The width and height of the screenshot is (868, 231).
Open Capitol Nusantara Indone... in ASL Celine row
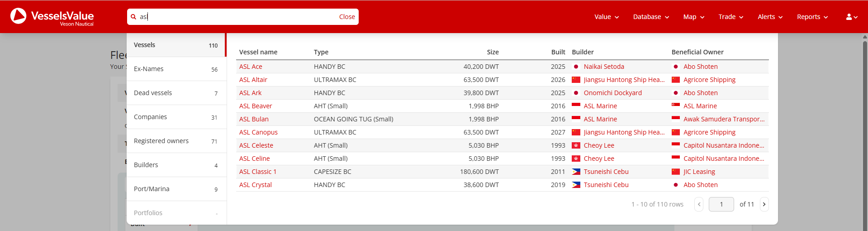click(x=724, y=159)
